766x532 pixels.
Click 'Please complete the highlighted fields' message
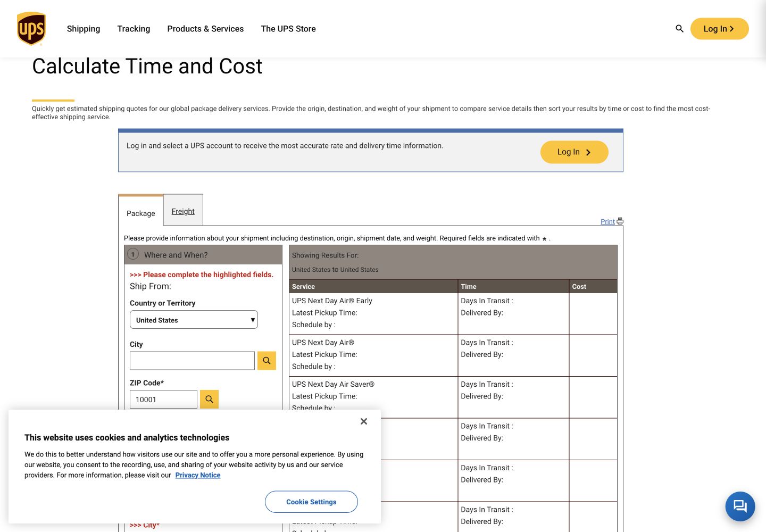point(202,275)
